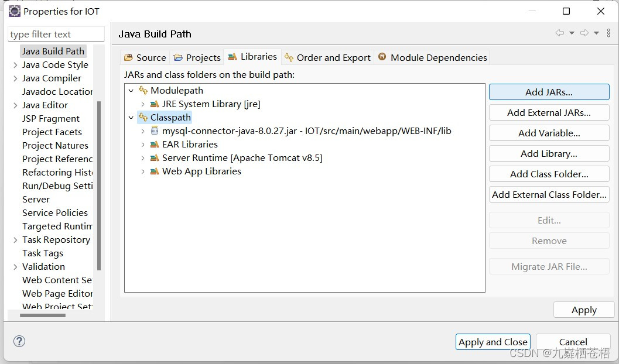Expand Validation in sidebar
The image size is (619, 364).
[x=15, y=267]
